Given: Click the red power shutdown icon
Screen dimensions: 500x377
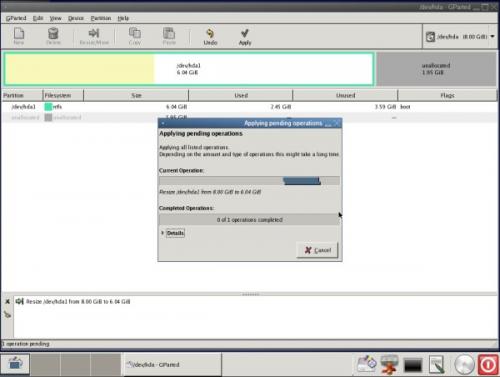Looking at the screenshot, I should [x=488, y=364].
